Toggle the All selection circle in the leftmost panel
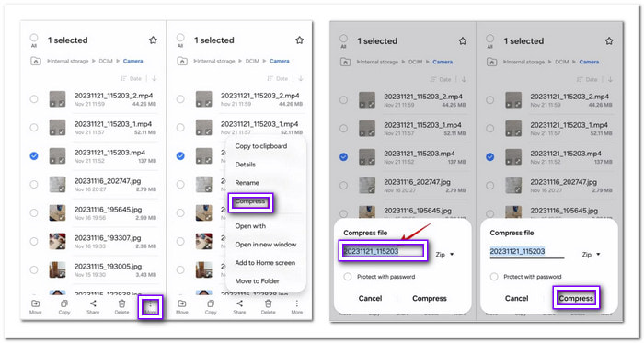644x343 pixels. [34, 40]
